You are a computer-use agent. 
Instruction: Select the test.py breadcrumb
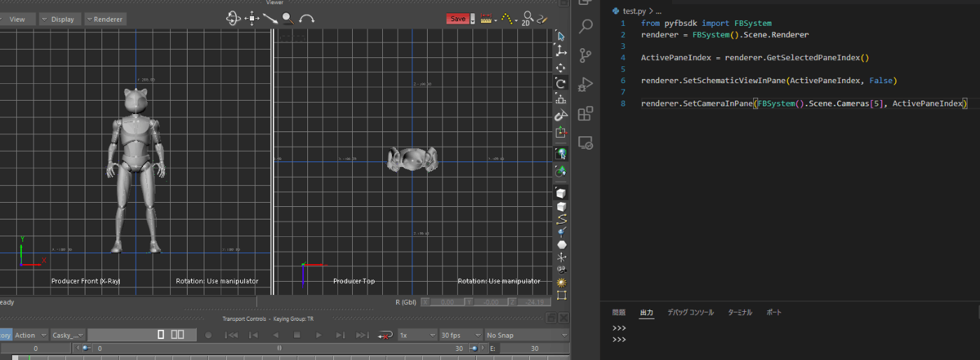point(633,11)
